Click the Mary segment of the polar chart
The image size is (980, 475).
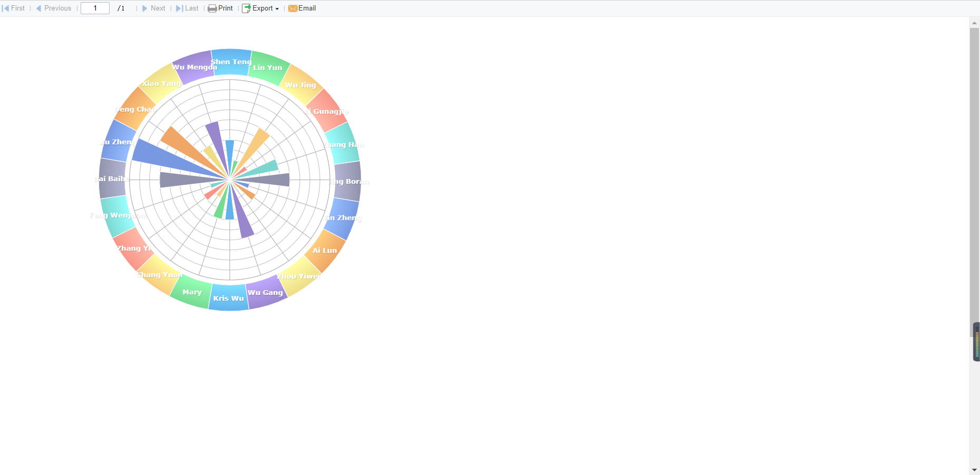coord(192,292)
